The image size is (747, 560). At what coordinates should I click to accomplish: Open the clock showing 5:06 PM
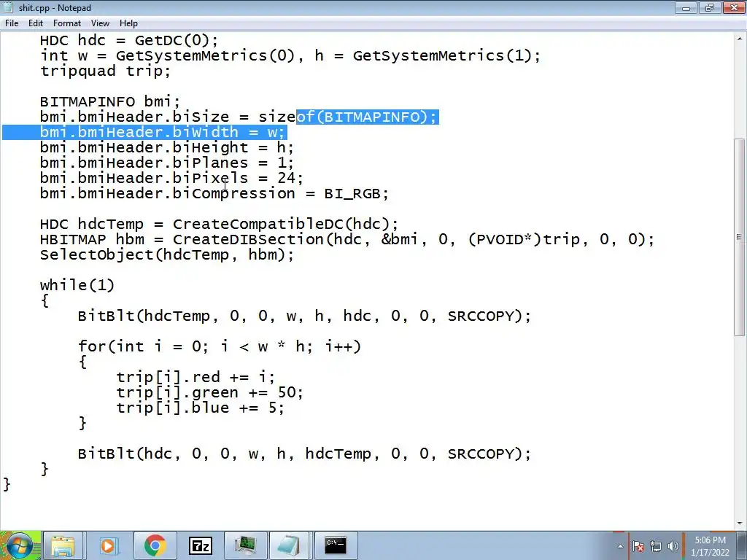711,546
